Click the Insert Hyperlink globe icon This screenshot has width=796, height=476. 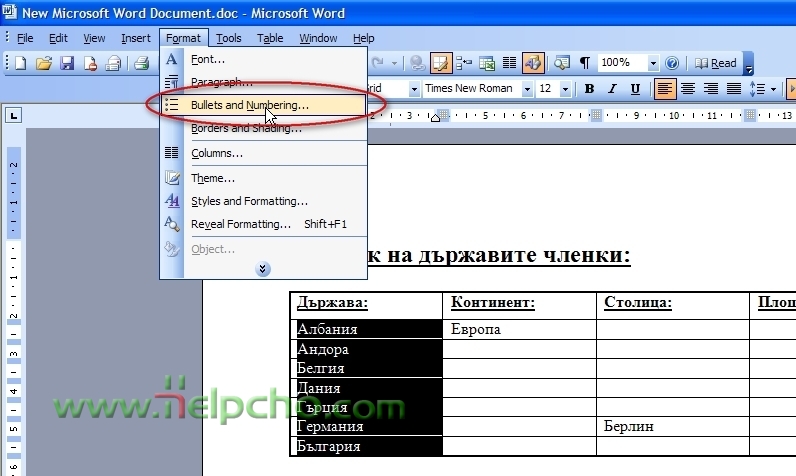417,63
